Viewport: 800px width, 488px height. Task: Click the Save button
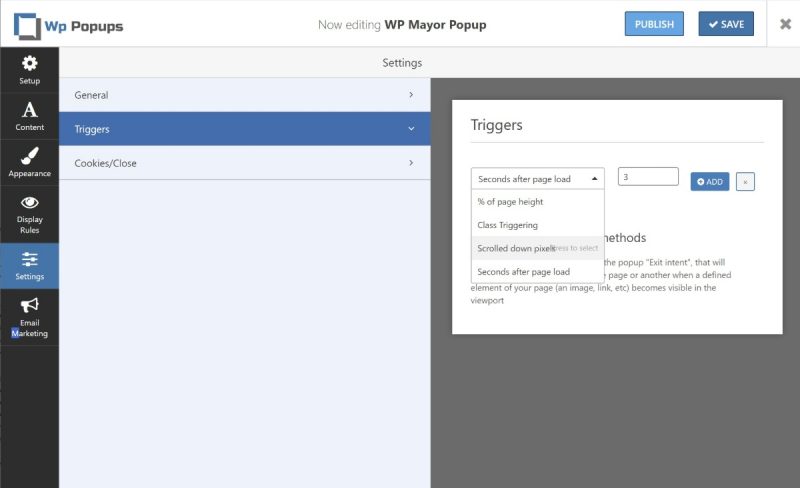click(726, 24)
